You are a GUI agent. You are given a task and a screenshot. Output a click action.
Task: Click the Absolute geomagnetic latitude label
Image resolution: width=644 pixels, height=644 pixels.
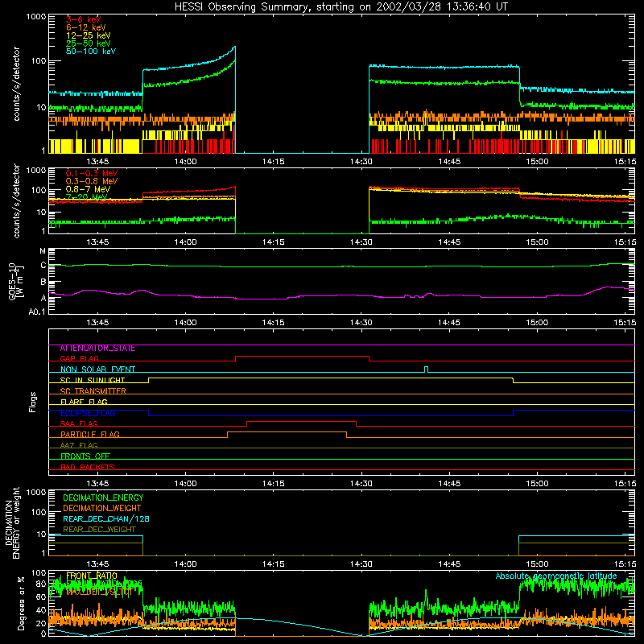pos(556,576)
